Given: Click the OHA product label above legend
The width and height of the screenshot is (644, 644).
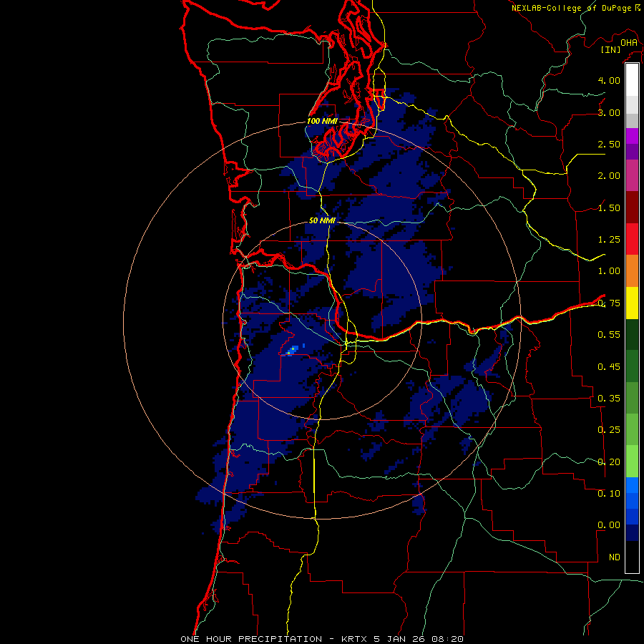Looking at the screenshot, I should tap(629, 42).
